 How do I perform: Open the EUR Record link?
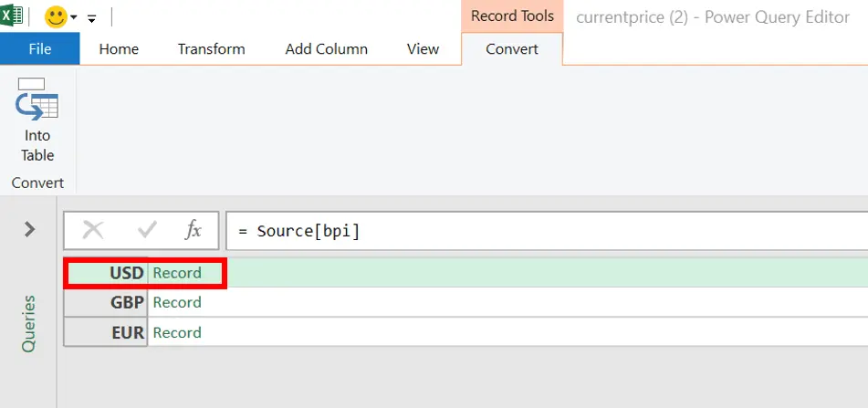tap(177, 332)
